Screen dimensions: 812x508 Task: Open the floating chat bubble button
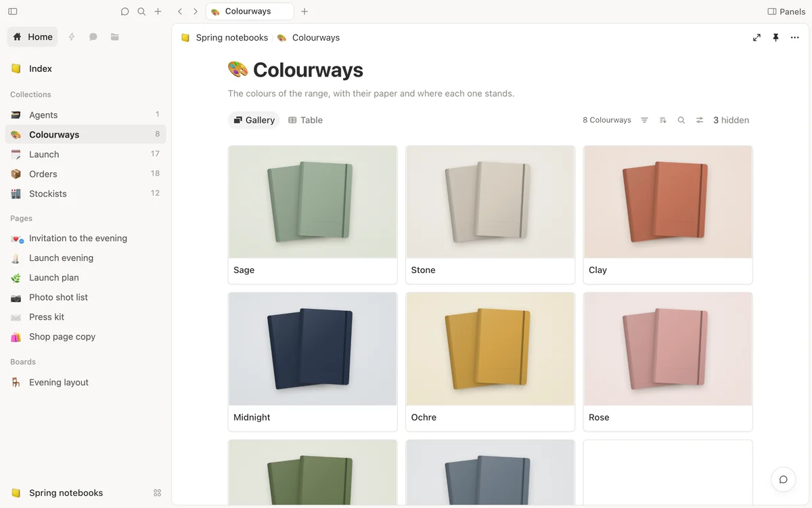pyautogui.click(x=783, y=480)
